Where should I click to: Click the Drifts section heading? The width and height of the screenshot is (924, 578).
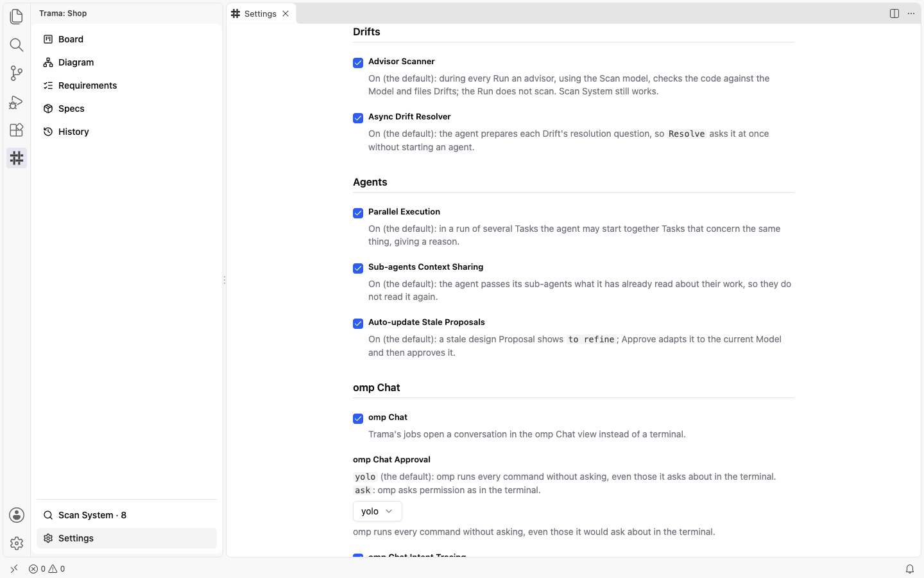coord(366,31)
